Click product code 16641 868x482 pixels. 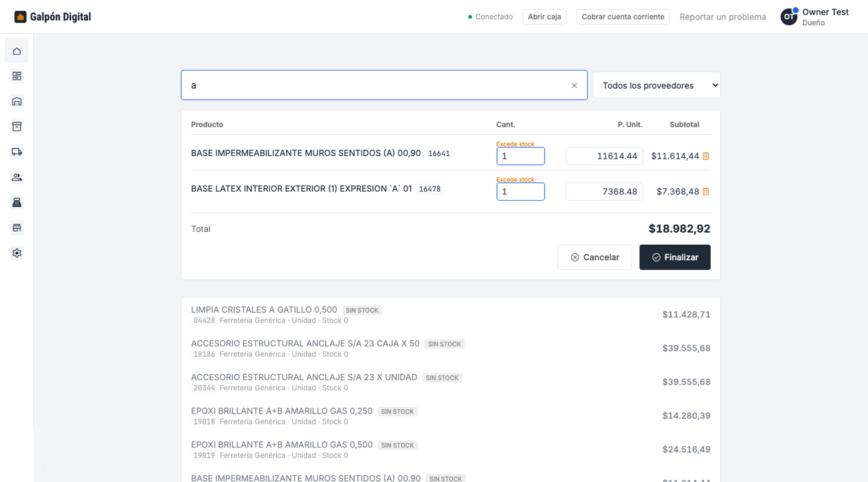(x=439, y=154)
